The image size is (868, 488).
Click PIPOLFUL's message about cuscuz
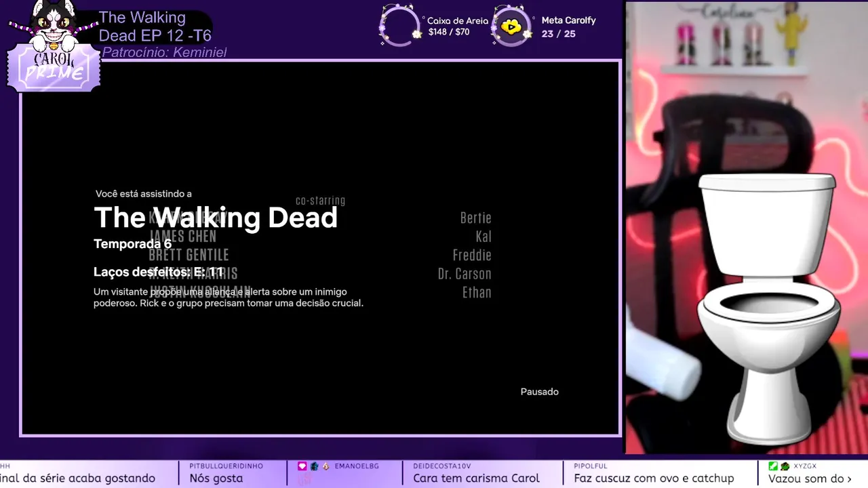coord(654,479)
